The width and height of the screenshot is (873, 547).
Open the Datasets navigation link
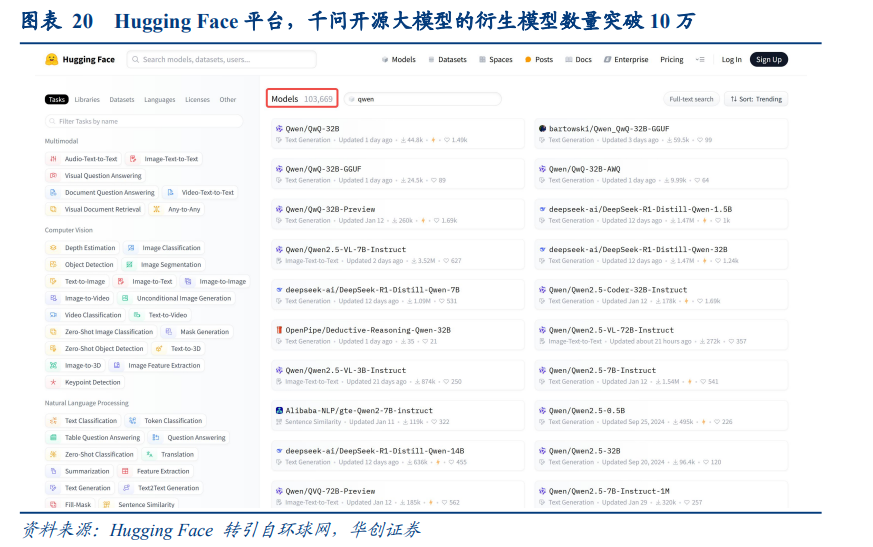click(x=448, y=60)
